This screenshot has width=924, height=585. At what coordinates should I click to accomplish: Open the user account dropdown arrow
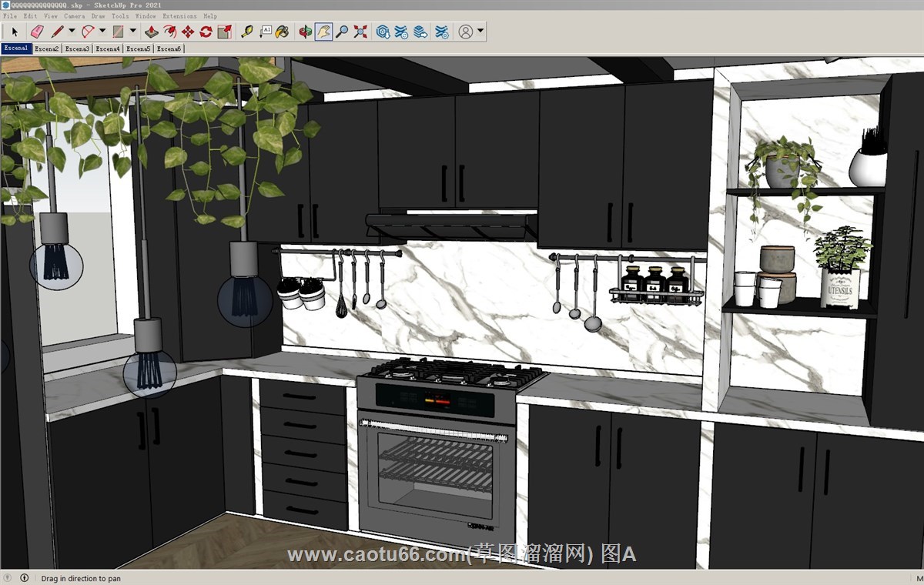tap(480, 32)
